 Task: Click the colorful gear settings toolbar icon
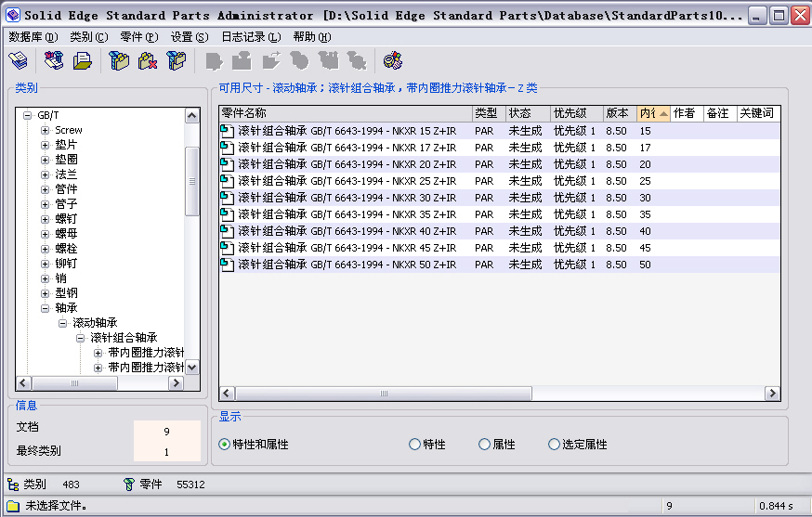[x=393, y=60]
